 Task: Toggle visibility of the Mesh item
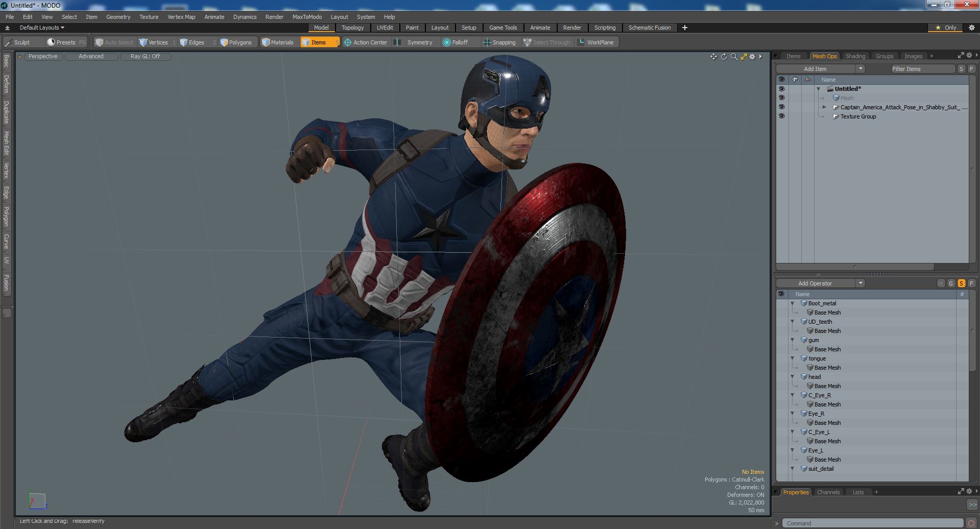pyautogui.click(x=781, y=98)
